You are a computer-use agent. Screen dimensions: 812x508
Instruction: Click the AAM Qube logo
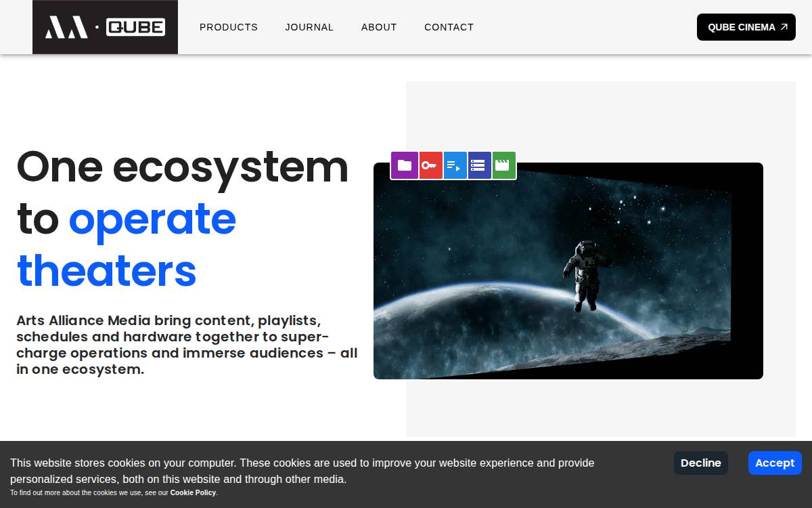tap(105, 27)
